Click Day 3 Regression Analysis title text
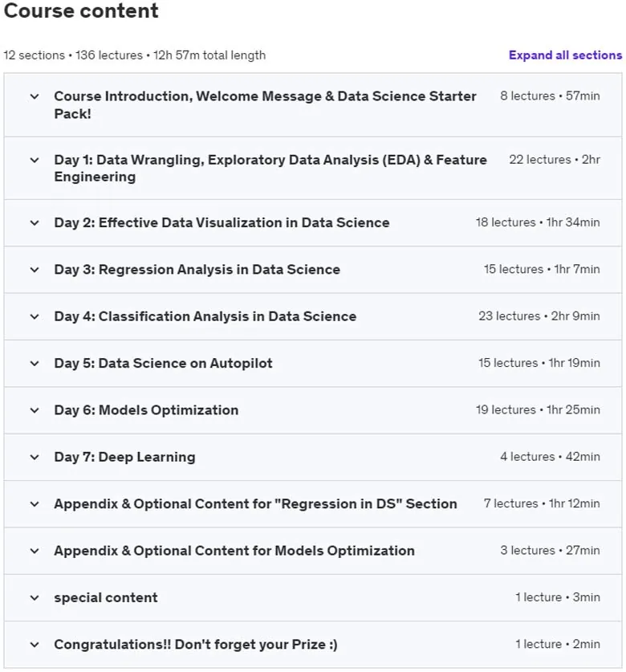 click(197, 270)
